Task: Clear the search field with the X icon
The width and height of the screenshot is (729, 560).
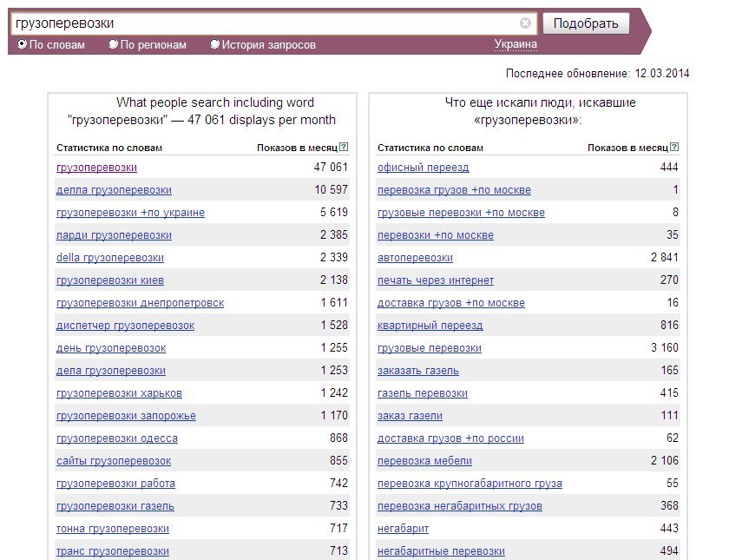Action: (525, 23)
